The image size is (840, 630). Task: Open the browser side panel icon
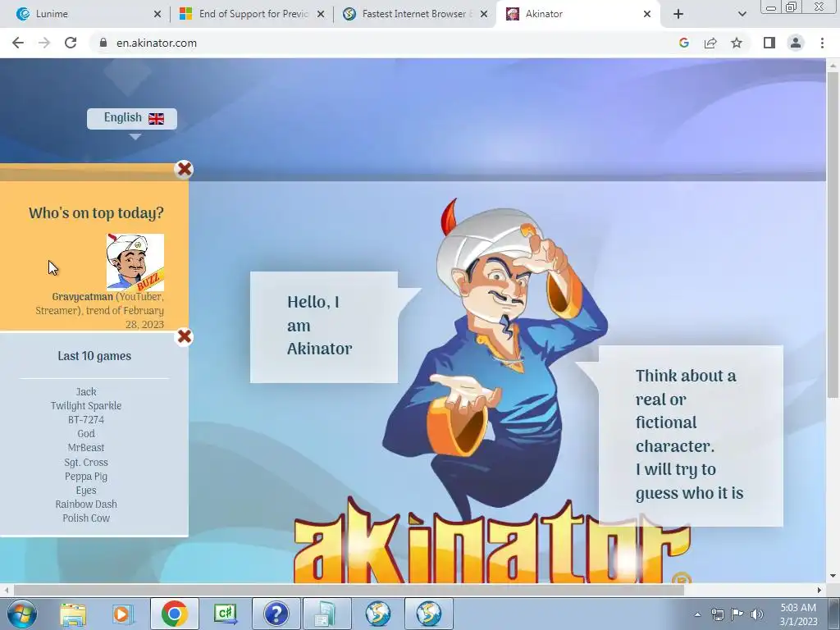pos(769,43)
